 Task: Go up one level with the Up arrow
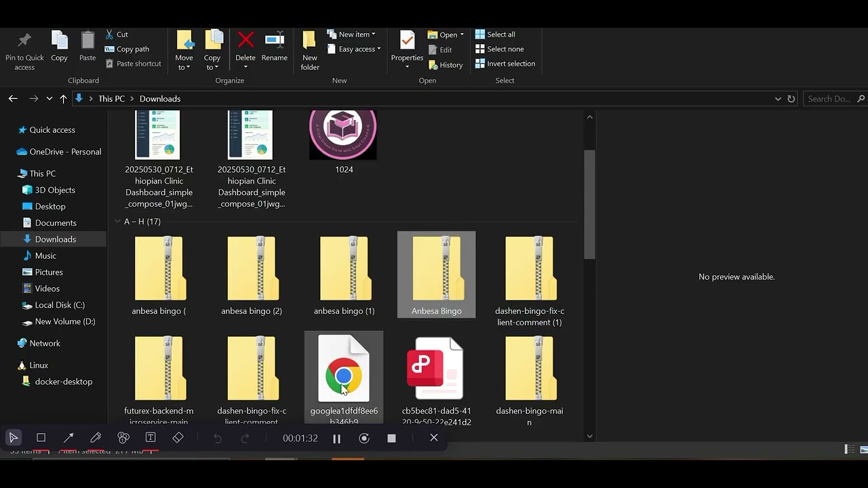click(x=63, y=98)
